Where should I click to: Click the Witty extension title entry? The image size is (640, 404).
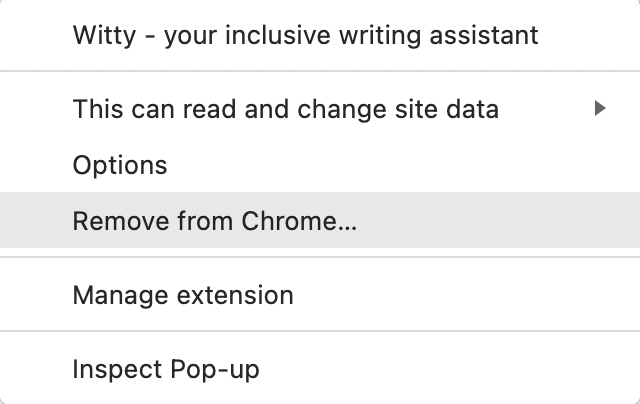(x=305, y=36)
